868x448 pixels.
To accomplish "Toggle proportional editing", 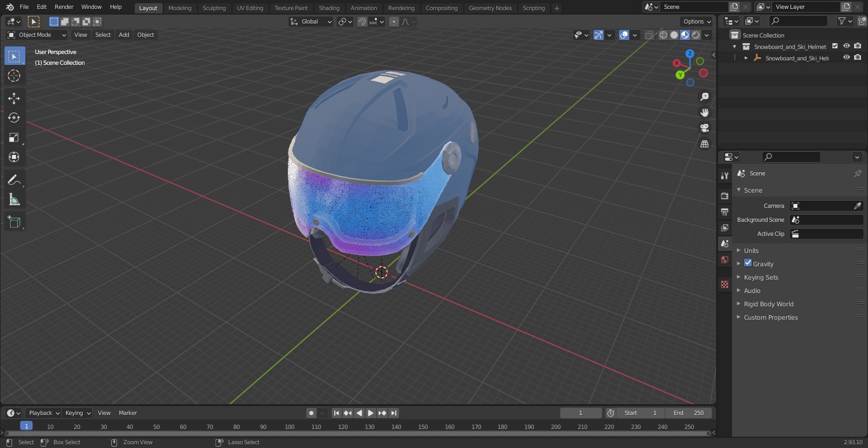I will coord(394,22).
